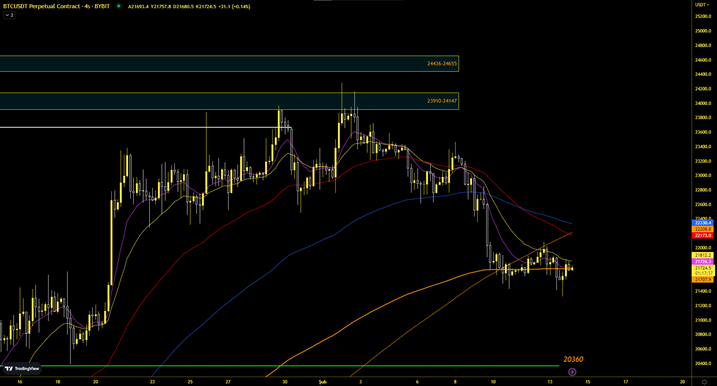Click the magenta 21726.3 price label
This screenshot has width=717, height=386.
pyautogui.click(x=703, y=262)
